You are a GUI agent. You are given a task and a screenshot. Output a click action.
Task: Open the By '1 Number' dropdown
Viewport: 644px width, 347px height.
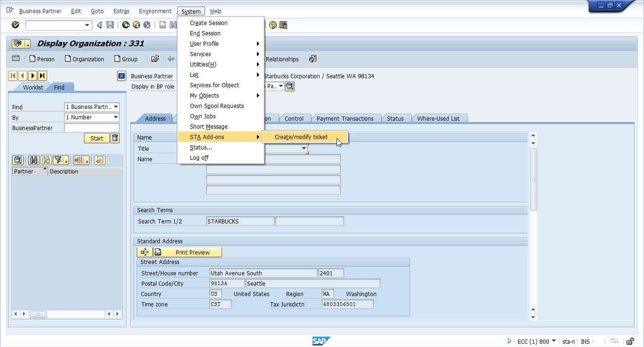pos(116,117)
